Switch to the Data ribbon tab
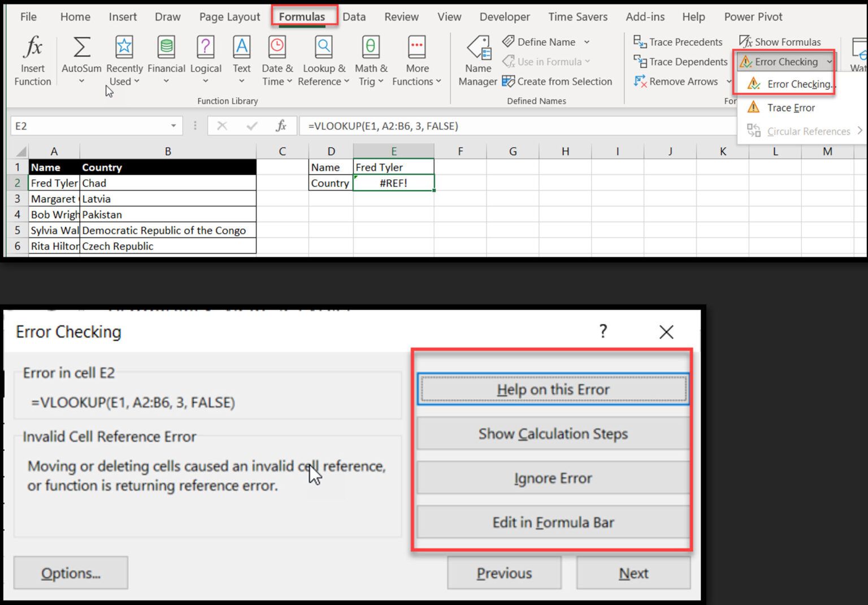 [x=354, y=16]
